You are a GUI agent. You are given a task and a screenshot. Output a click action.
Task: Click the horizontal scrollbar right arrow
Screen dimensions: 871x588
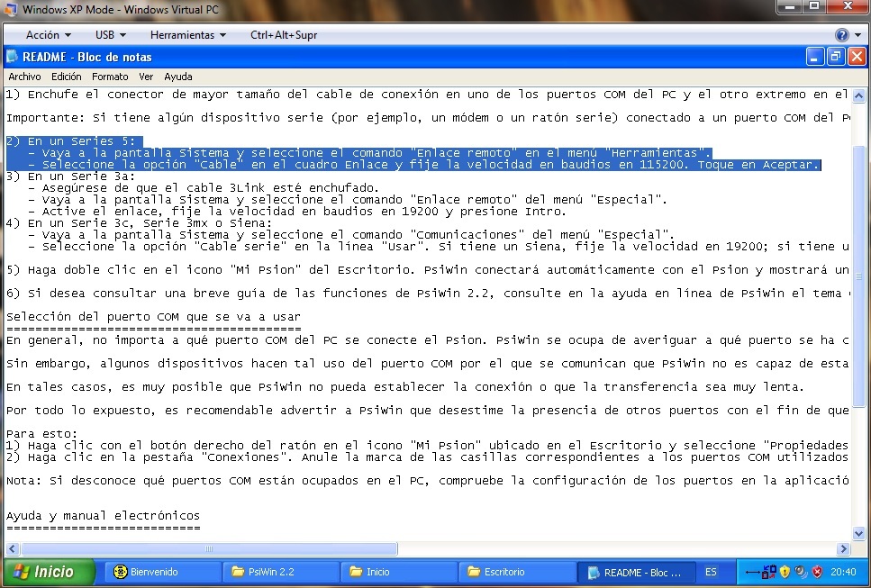click(x=844, y=549)
